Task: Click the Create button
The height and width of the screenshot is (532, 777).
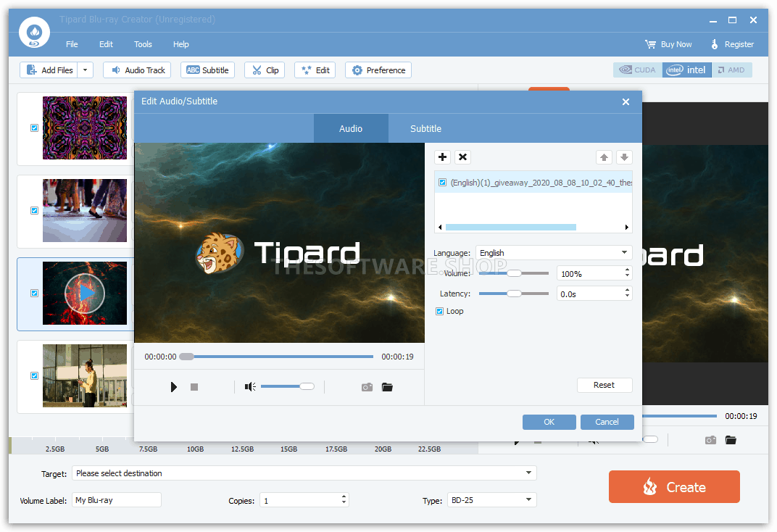Action: 674,487
